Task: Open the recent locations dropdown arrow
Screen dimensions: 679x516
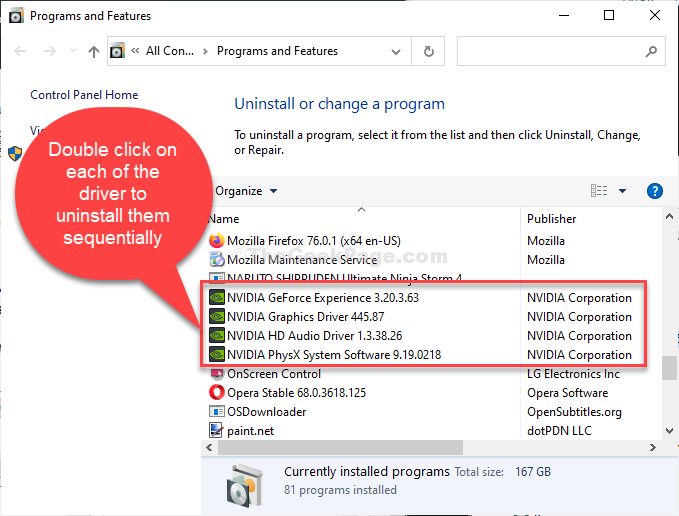Action: 73,51
